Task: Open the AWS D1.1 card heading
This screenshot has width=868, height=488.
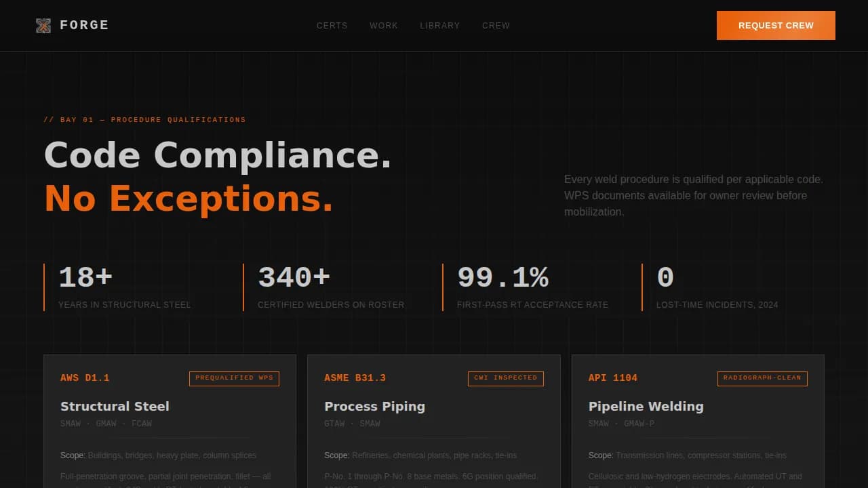Action: (85, 378)
